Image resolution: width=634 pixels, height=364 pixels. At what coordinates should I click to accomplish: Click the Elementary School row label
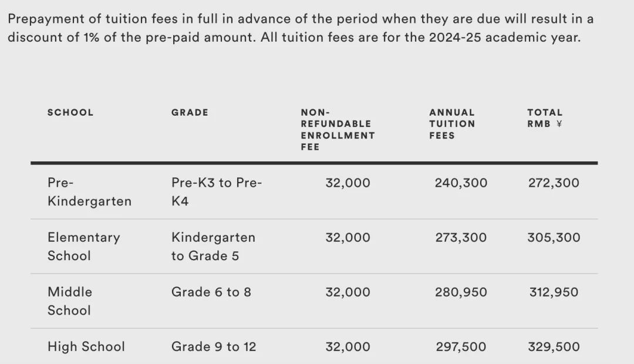(84, 247)
